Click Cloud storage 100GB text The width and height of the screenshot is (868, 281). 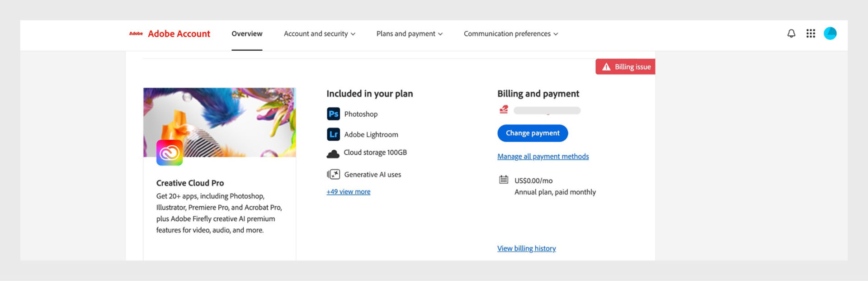tap(375, 152)
